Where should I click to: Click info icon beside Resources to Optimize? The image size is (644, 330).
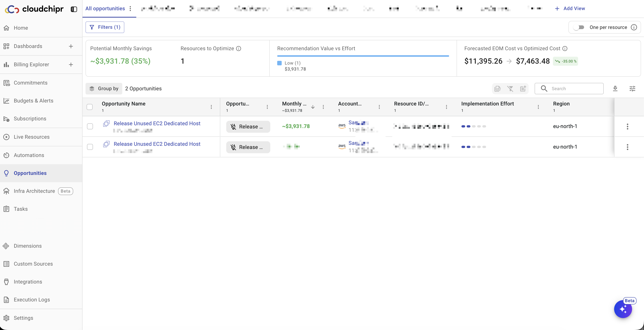(x=239, y=49)
